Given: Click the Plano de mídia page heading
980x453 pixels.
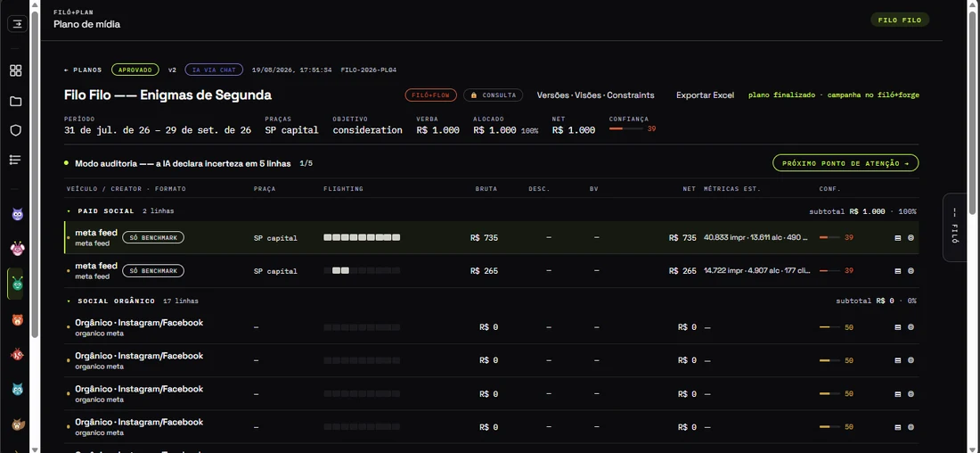Looking at the screenshot, I should tap(87, 24).
